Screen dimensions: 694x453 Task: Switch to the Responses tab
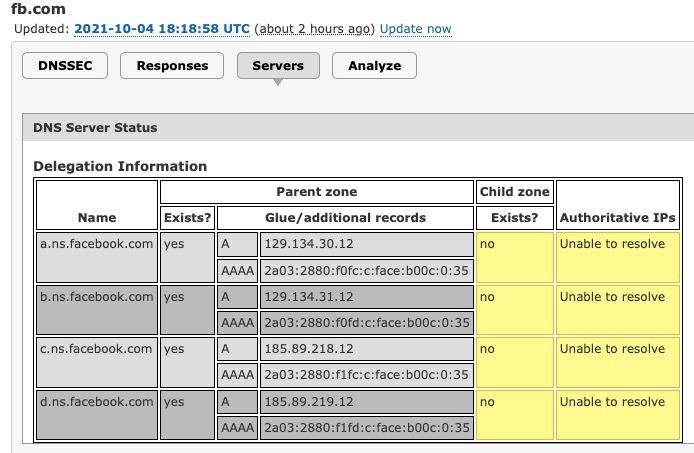[172, 66]
